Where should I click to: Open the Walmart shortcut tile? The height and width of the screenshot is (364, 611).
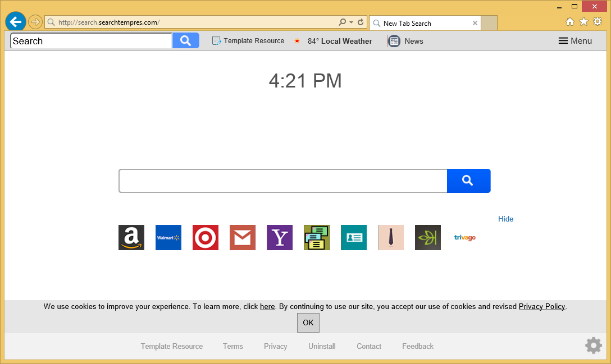click(x=168, y=238)
